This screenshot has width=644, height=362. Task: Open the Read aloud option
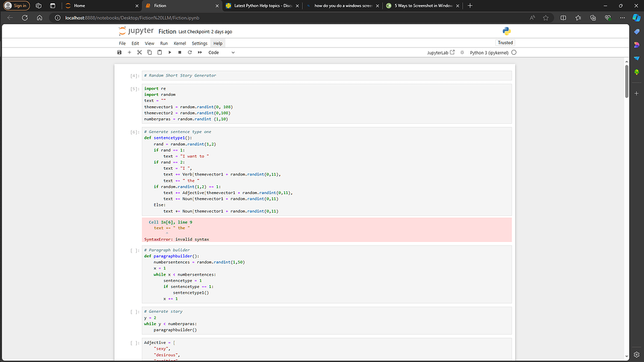coord(532,17)
